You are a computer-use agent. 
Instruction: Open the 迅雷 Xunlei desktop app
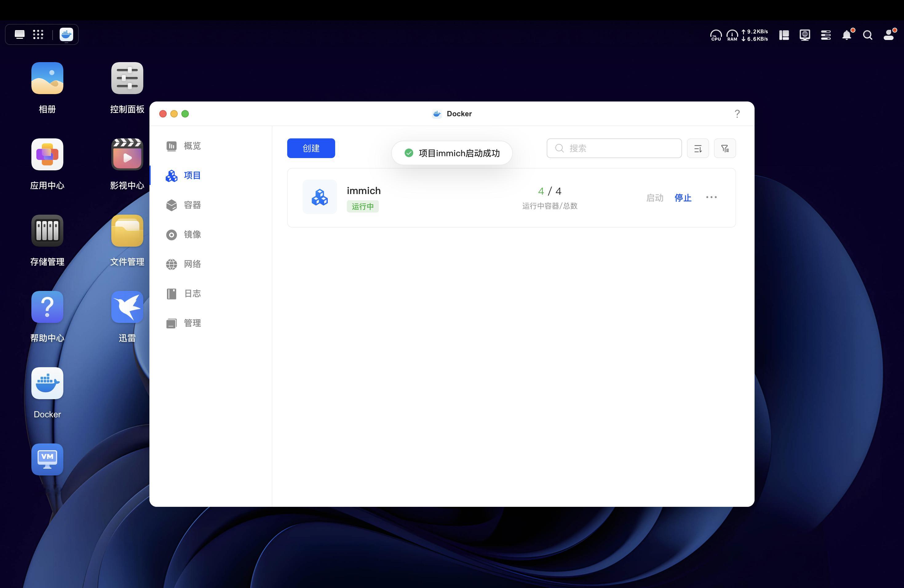click(127, 307)
